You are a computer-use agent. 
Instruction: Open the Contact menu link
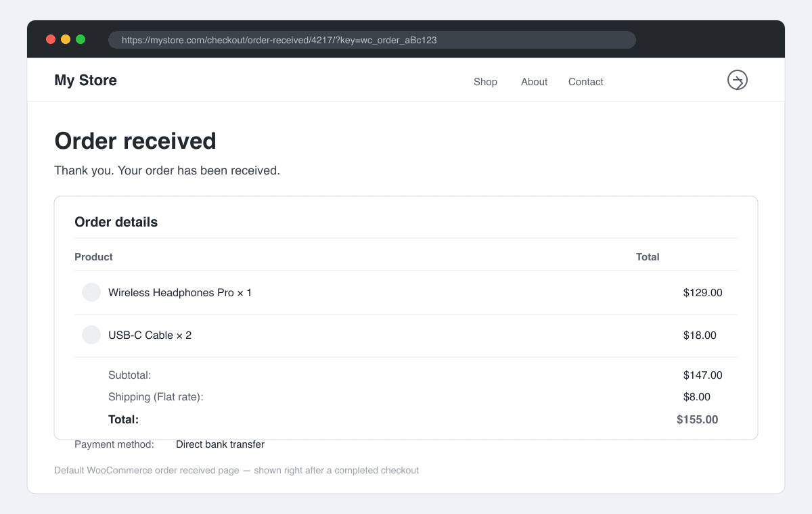pyautogui.click(x=585, y=82)
